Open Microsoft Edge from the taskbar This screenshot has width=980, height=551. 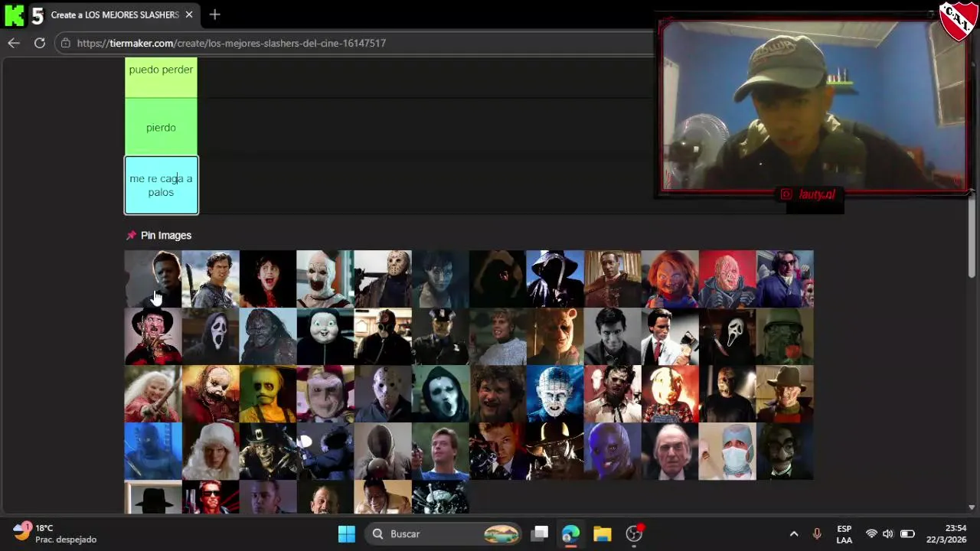tap(570, 533)
